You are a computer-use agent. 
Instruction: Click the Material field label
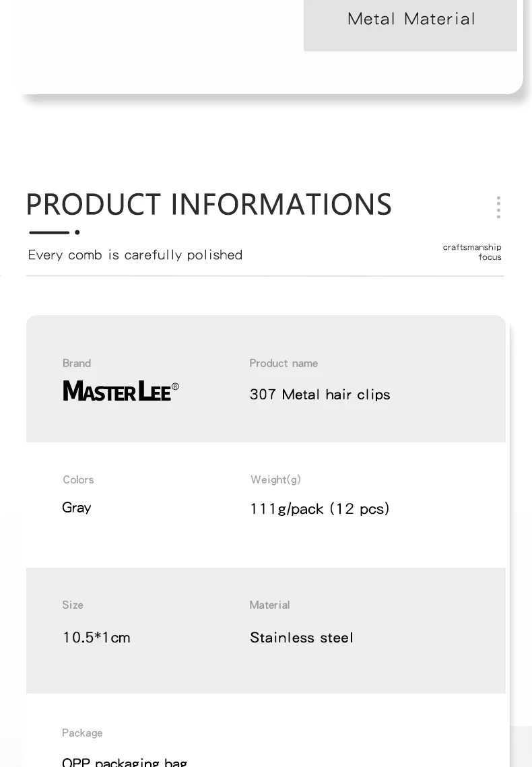click(x=269, y=605)
